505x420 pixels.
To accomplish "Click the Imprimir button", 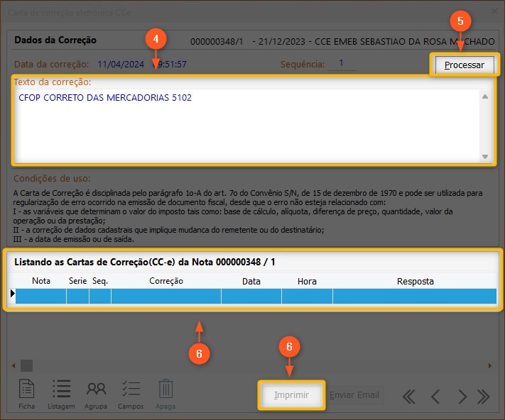I will [292, 395].
